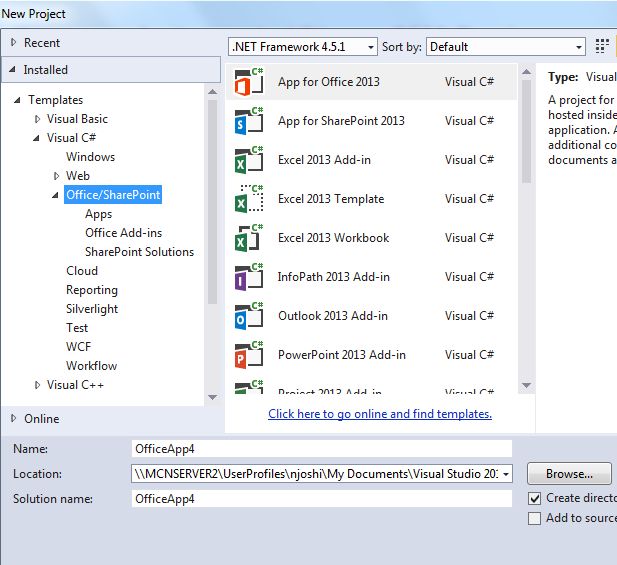Select 'InfoPath 2013 Add-in' text row
617x565 pixels.
334,277
